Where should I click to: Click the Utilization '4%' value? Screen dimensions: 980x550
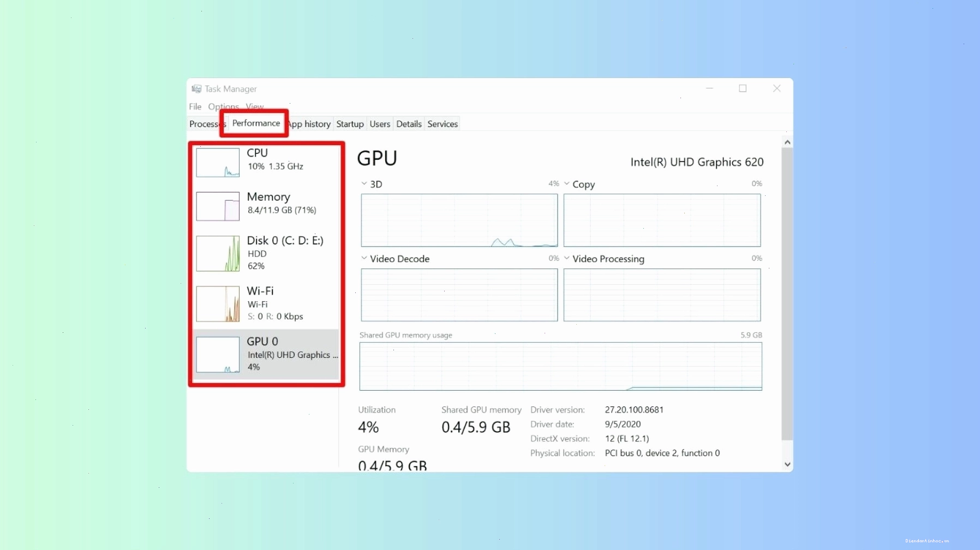point(368,427)
